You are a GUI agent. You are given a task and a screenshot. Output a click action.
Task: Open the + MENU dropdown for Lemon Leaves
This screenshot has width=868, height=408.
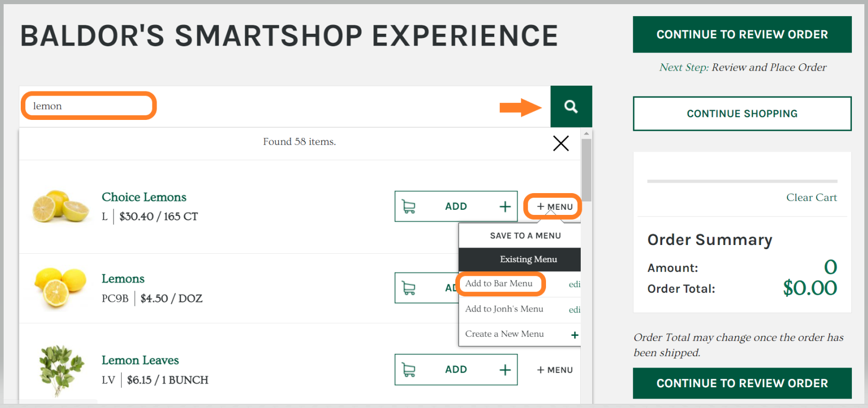554,370
